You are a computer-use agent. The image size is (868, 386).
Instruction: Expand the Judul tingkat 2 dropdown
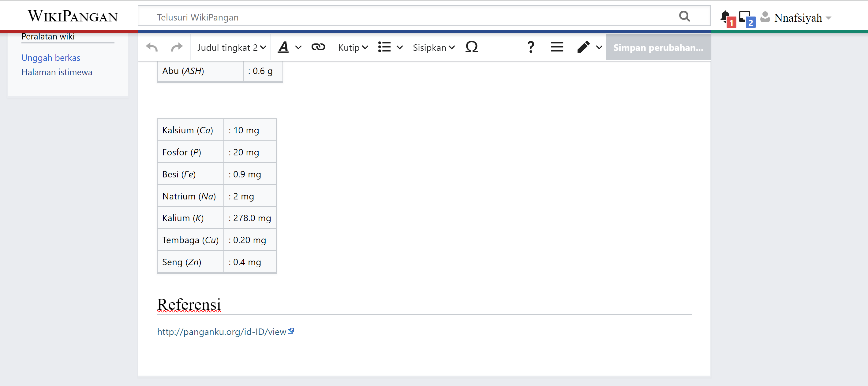coord(231,47)
